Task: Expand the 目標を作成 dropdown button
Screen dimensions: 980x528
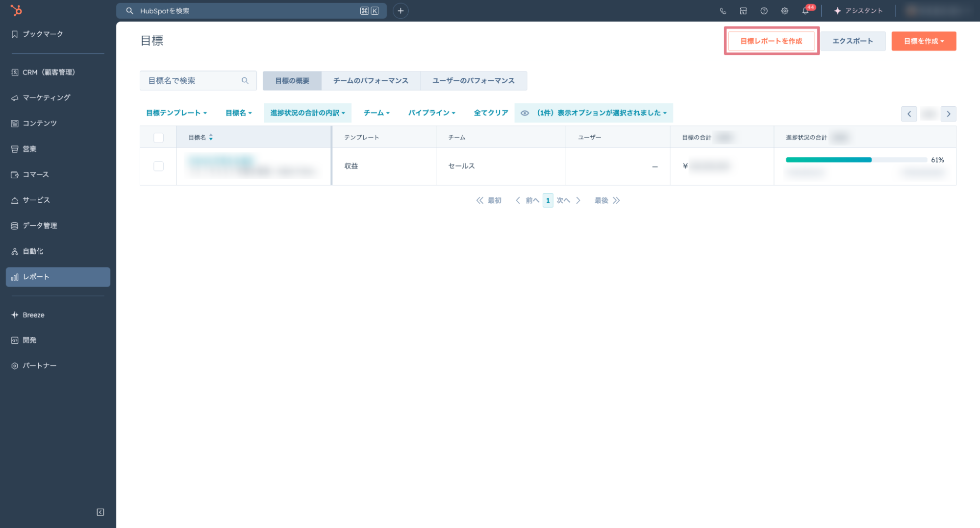Action: [924, 41]
